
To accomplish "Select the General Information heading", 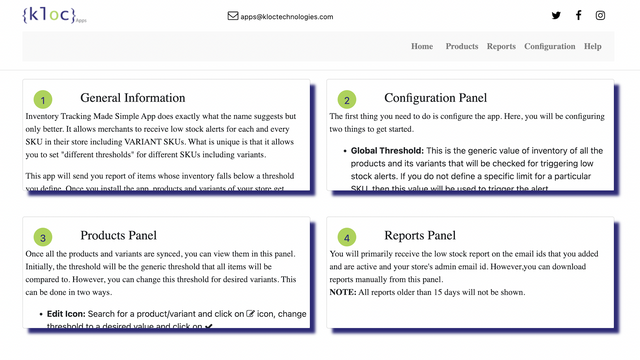I will pos(133,98).
